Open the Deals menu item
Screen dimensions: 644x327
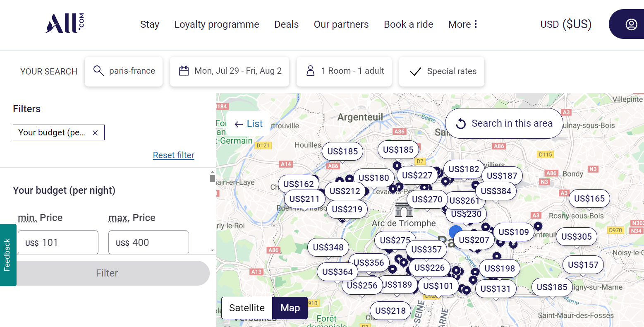point(286,24)
